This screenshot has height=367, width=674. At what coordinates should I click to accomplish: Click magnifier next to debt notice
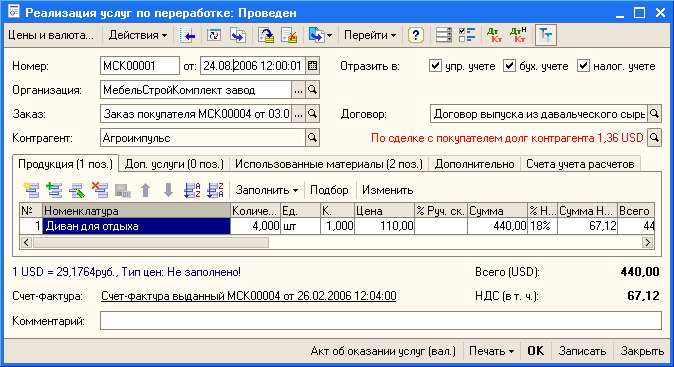point(655,138)
